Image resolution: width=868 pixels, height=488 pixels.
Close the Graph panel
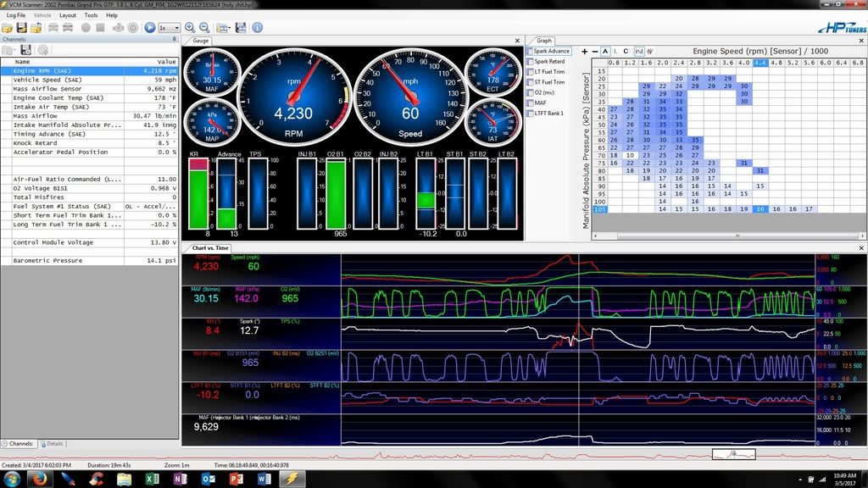click(x=861, y=41)
